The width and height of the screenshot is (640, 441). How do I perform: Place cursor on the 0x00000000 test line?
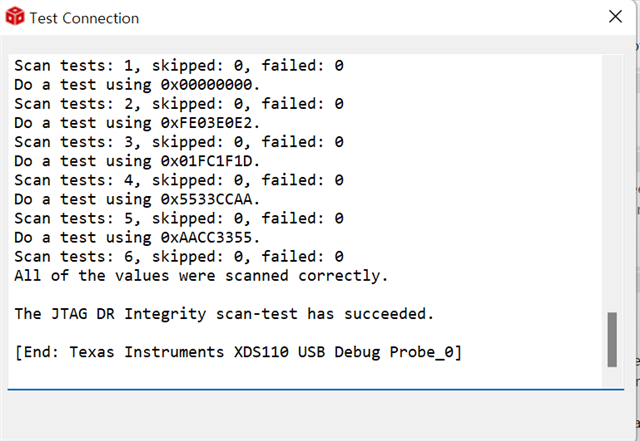(138, 85)
